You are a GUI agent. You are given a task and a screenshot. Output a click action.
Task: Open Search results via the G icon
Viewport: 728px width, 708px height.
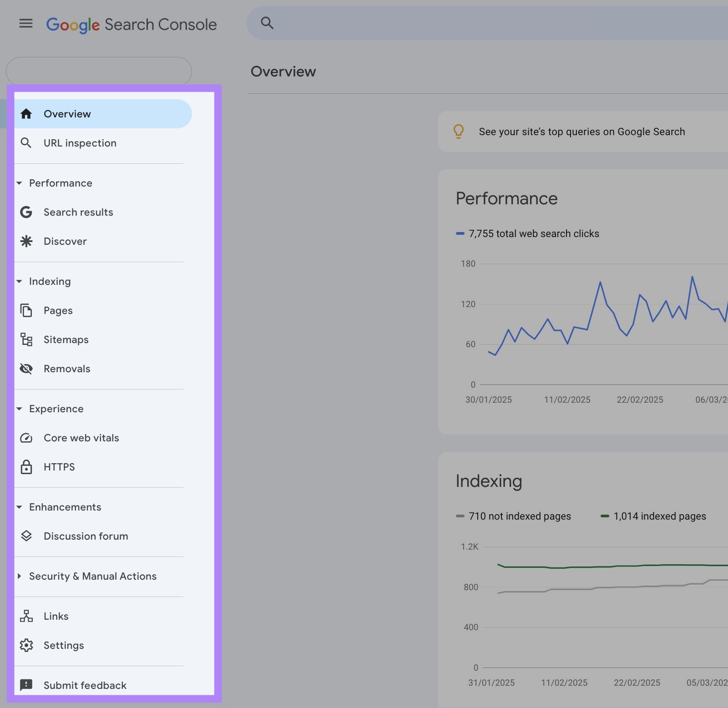coord(26,212)
